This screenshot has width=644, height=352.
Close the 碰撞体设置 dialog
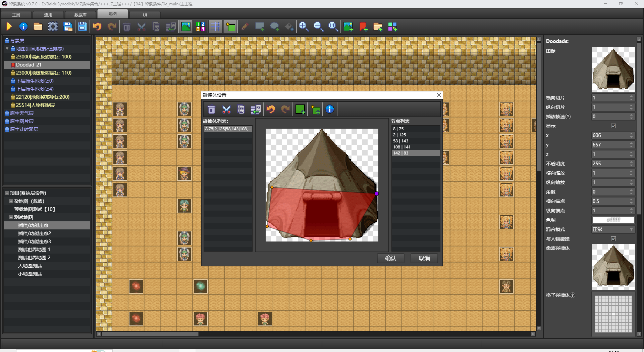tap(439, 95)
